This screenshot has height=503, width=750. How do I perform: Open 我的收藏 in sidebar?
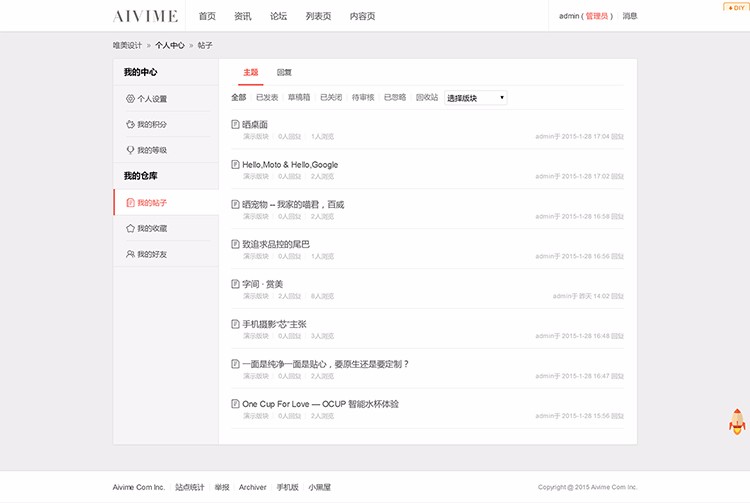tap(152, 229)
